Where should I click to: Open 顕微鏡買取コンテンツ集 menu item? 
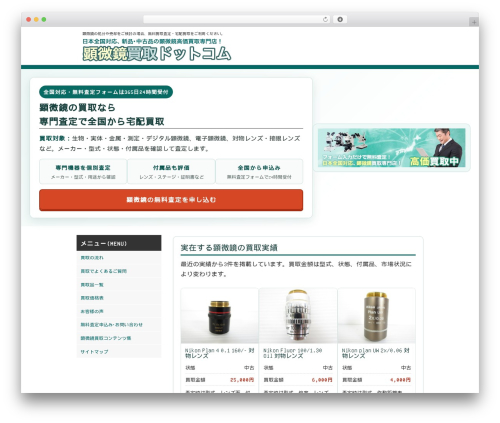(x=106, y=338)
